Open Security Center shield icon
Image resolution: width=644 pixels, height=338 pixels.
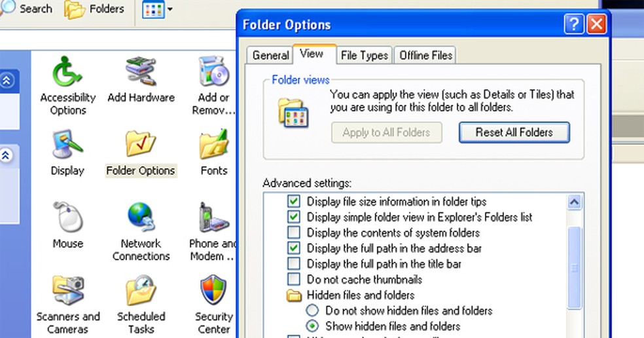213,290
